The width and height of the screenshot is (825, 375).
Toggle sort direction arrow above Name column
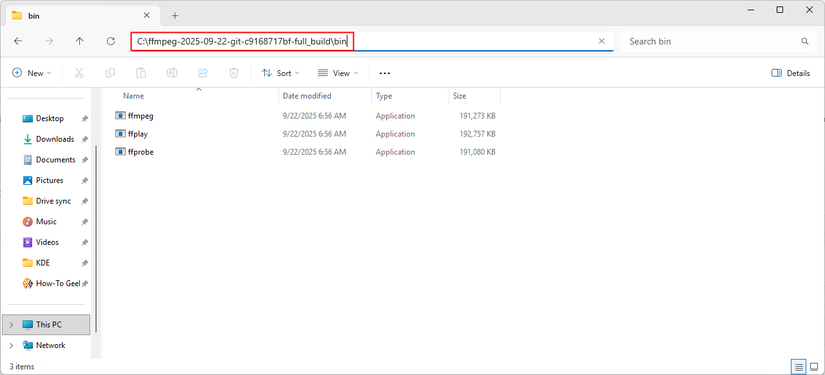(199, 89)
